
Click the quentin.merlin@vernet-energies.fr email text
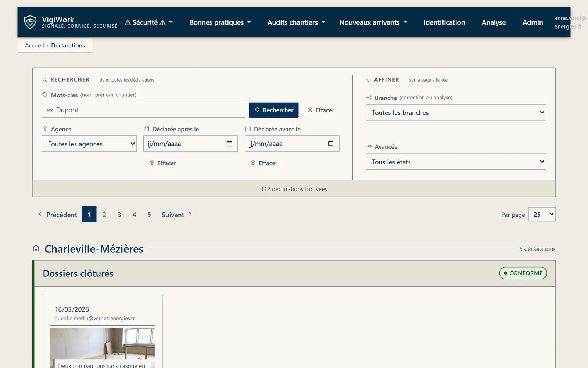(94, 318)
